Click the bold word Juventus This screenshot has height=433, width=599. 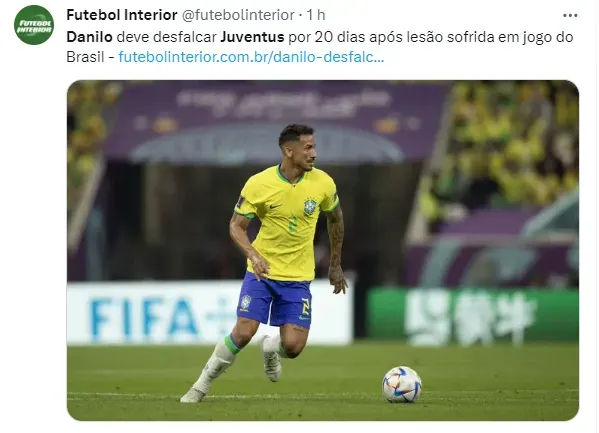253,37
